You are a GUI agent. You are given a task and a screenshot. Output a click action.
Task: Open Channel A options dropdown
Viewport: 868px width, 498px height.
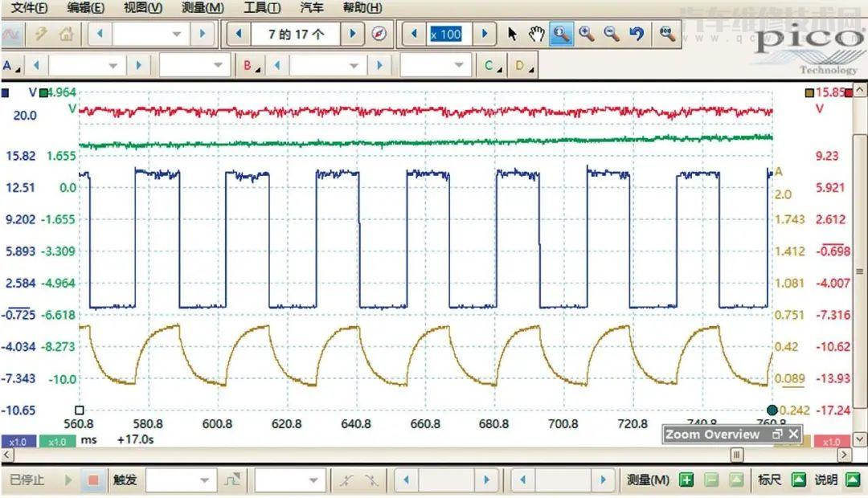[x=11, y=66]
